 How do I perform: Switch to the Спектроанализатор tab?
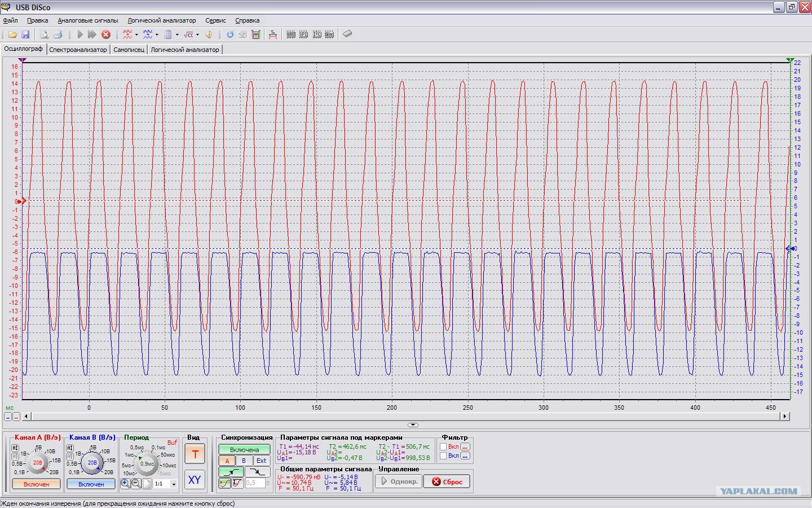coord(78,50)
